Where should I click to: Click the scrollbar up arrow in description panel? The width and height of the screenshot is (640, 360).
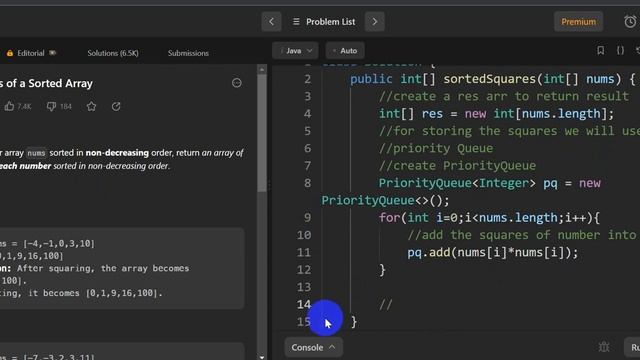tap(262, 70)
